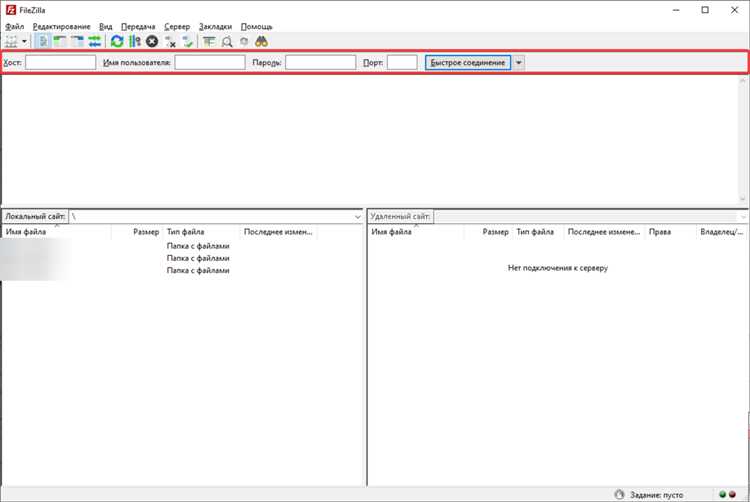Image resolution: width=750 pixels, height=502 pixels.
Task: Open the Помощь menu
Action: click(256, 26)
